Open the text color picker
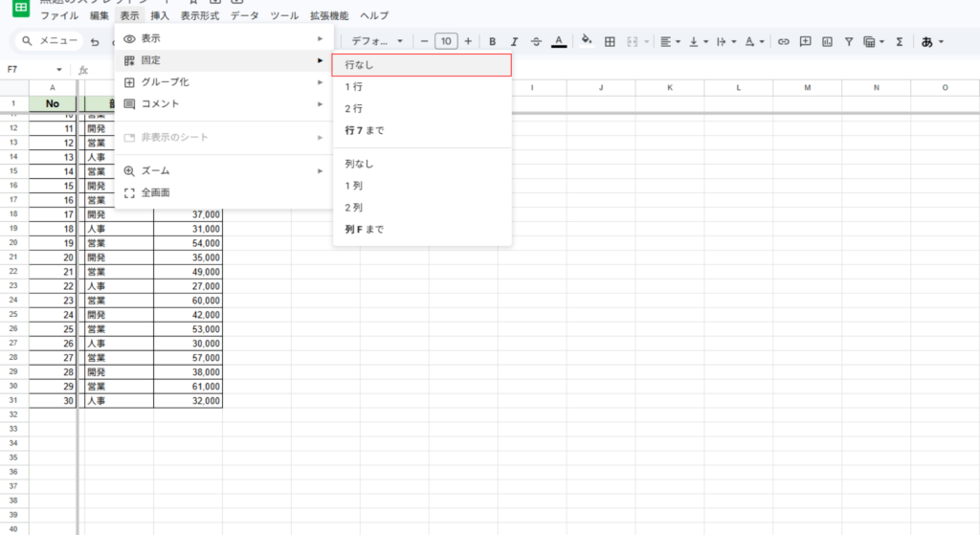 558,41
